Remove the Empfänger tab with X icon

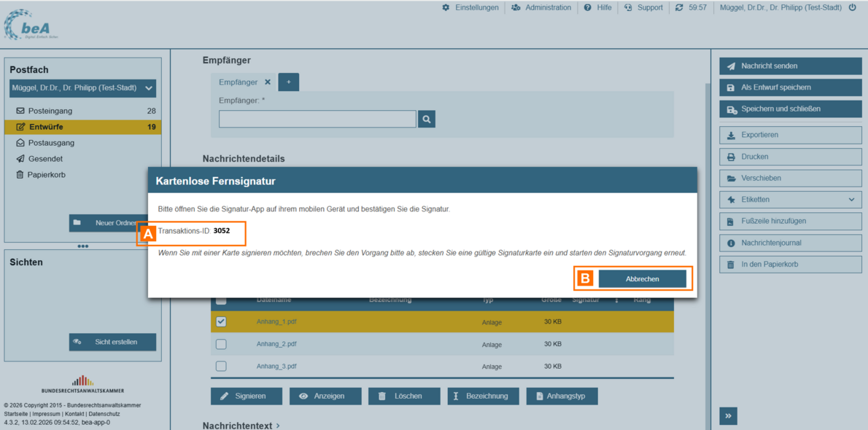[268, 82]
